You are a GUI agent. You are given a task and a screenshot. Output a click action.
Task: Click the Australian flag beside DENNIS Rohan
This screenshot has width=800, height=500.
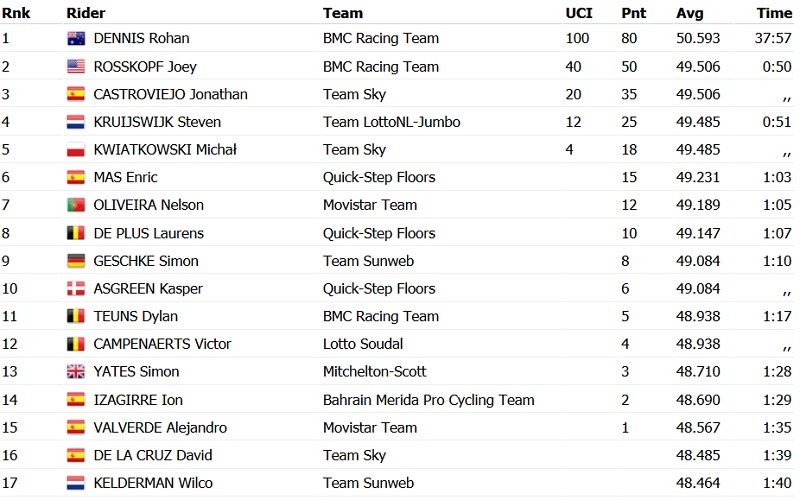click(x=75, y=39)
